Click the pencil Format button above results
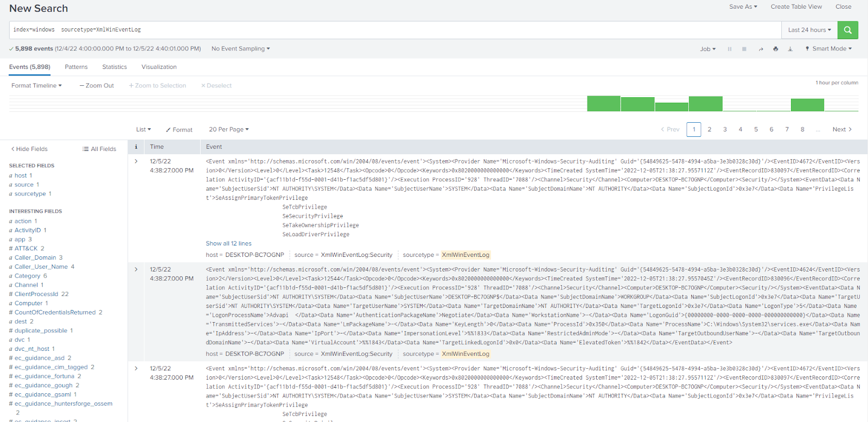The width and height of the screenshot is (868, 422). 179,130
